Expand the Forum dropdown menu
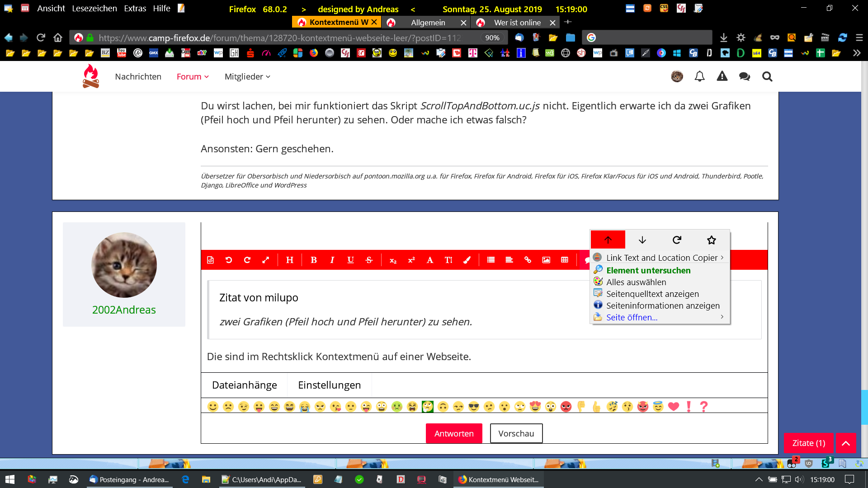The width and height of the screenshot is (868, 488). tap(193, 77)
